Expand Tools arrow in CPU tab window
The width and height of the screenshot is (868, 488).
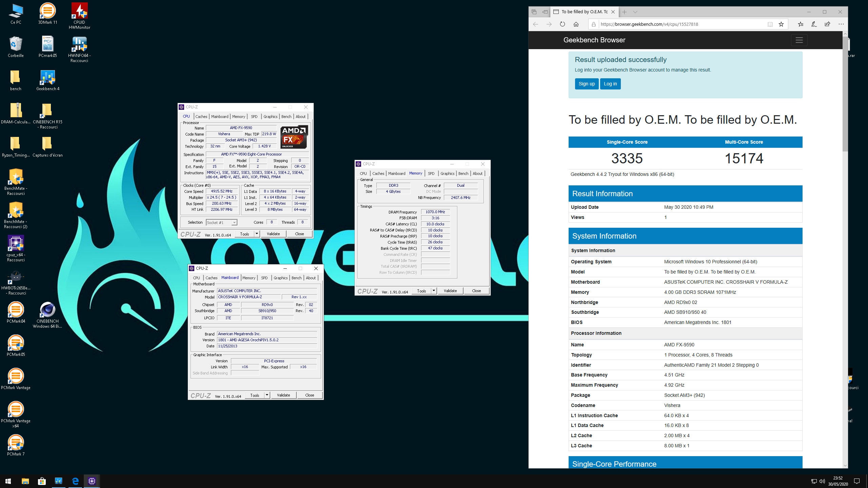point(257,234)
